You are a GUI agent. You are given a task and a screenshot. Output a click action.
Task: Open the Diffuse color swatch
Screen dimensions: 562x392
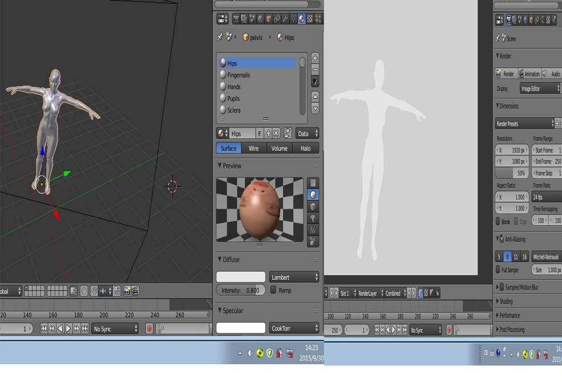241,277
